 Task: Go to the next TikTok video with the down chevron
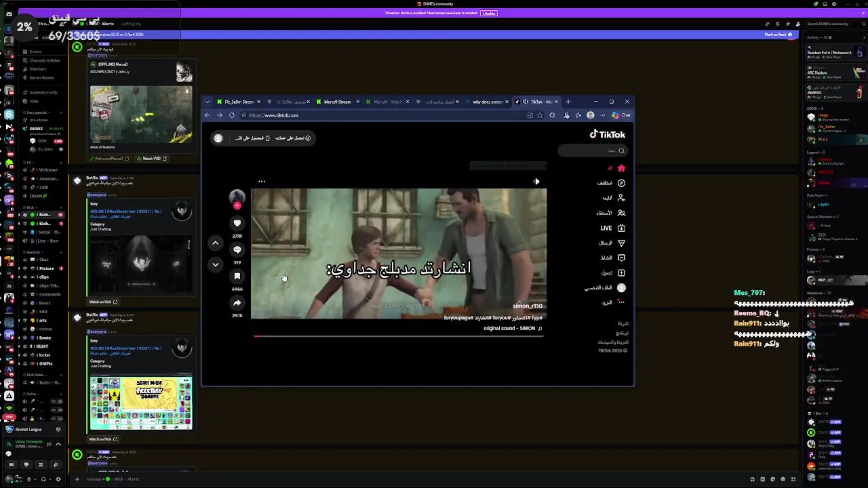(215, 264)
